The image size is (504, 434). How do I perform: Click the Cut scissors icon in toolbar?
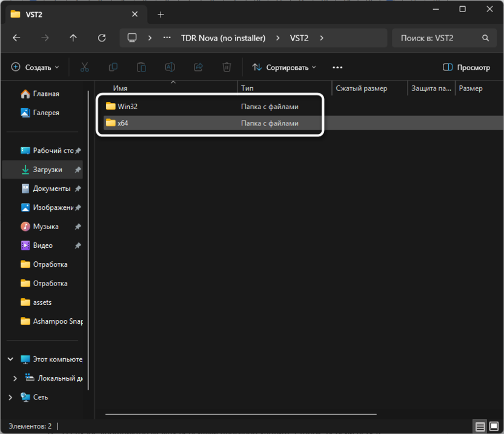click(x=85, y=67)
